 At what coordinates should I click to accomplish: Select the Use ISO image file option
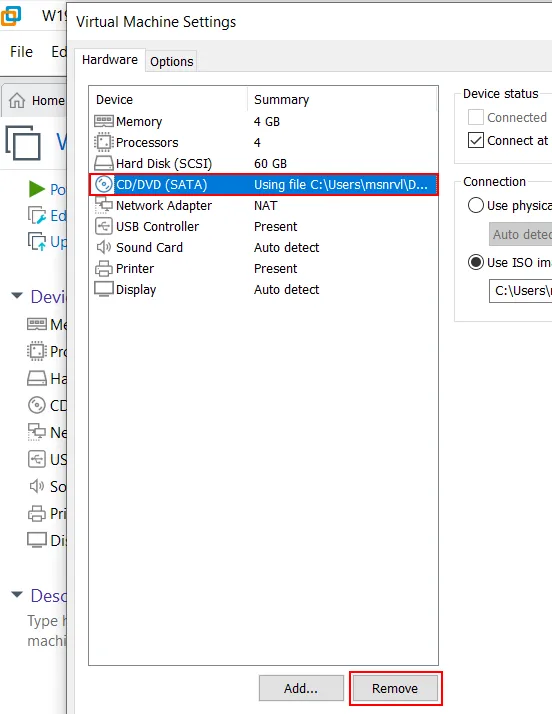pos(475,262)
